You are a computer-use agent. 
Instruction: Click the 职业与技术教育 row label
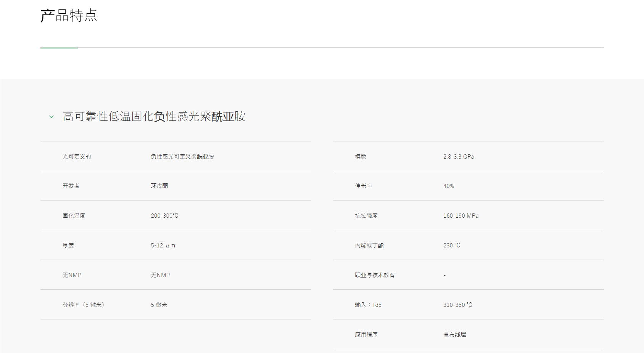click(375, 275)
